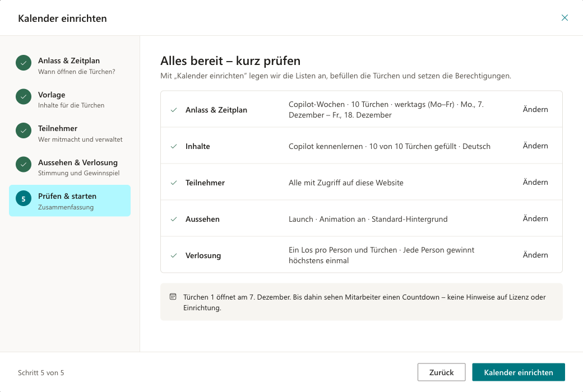Go to the Anlass & Zeitplan wizard step
This screenshot has height=392, width=583.
tap(70, 66)
